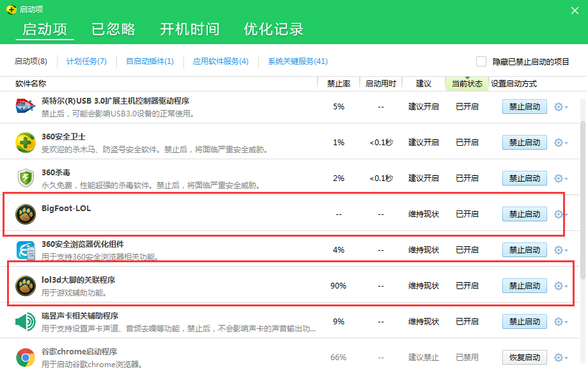
Task: Open startup settings dropdown for 谷歌Chrome row
Action: [559, 357]
